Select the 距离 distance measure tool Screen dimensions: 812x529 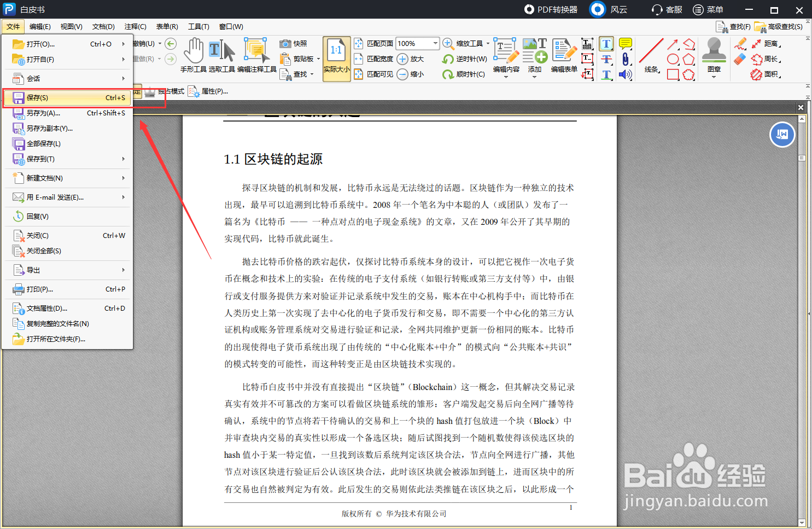(765, 44)
